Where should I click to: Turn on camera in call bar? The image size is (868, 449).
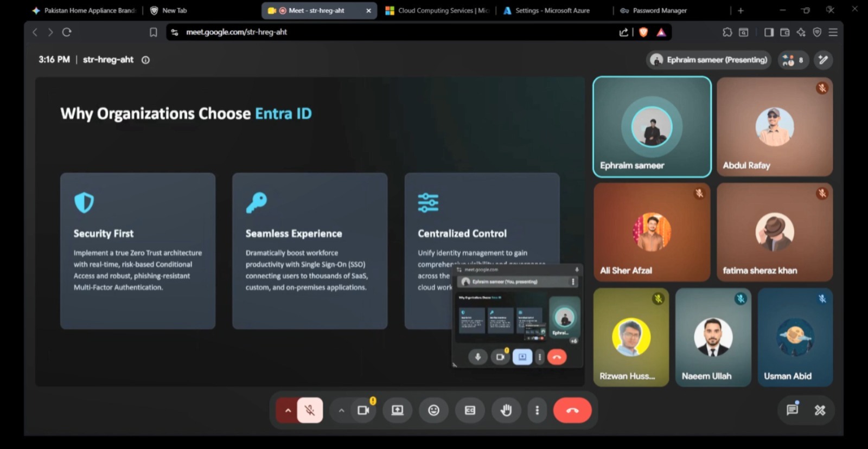tap(363, 410)
